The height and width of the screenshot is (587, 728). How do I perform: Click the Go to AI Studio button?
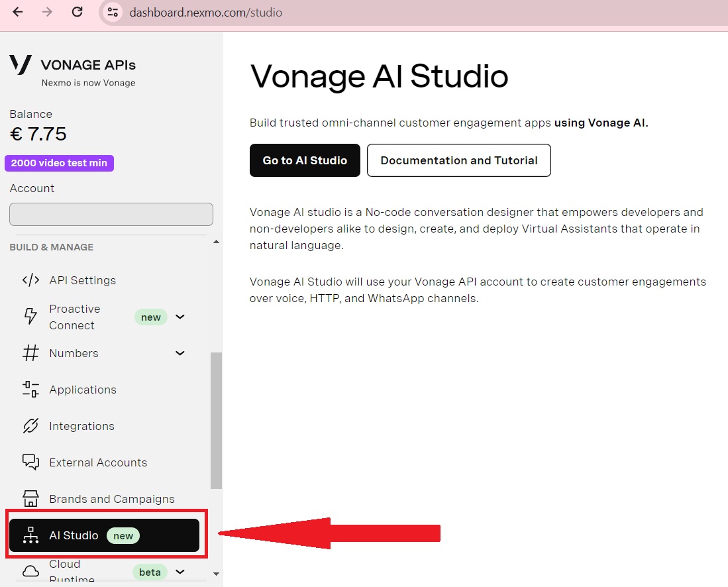[x=305, y=160]
